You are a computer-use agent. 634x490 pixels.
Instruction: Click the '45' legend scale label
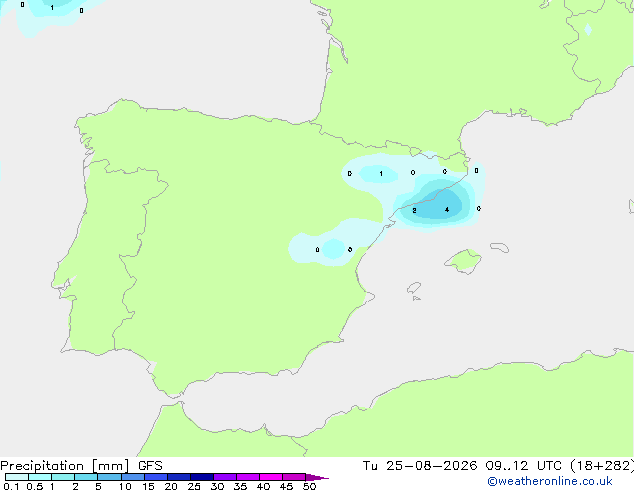tap(286, 486)
